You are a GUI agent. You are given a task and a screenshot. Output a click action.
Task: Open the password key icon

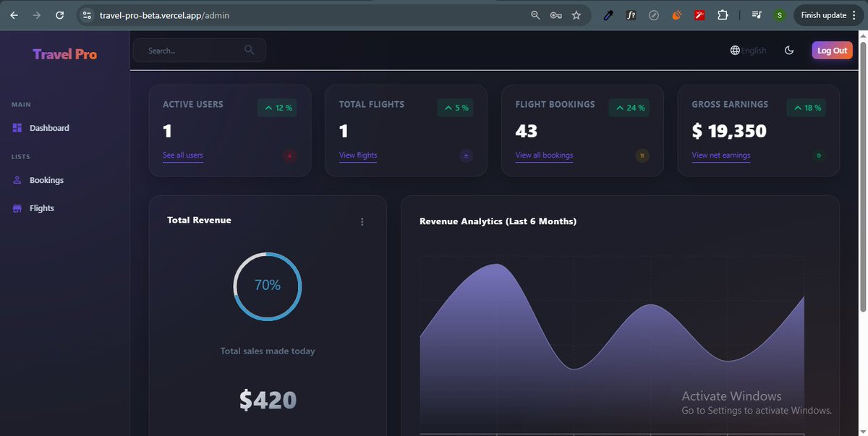click(x=556, y=14)
